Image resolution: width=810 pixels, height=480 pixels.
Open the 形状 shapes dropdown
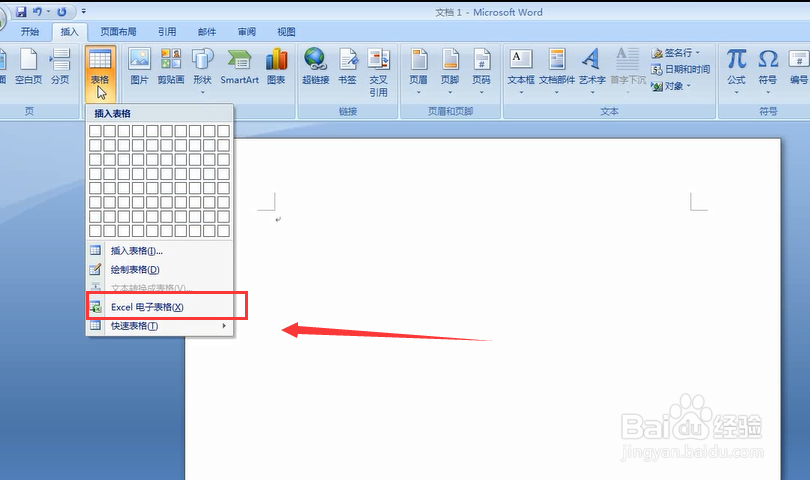[202, 71]
